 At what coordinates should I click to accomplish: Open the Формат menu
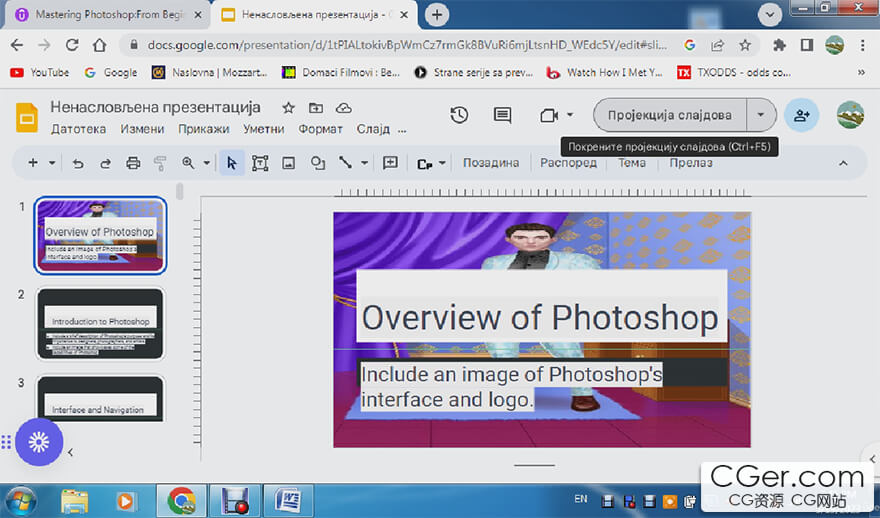coord(320,129)
